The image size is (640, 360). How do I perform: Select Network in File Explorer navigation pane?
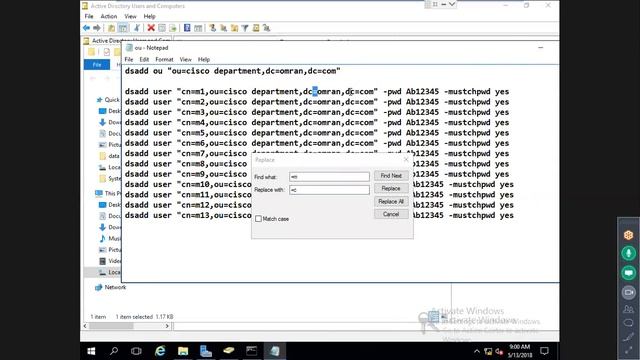pos(111,287)
